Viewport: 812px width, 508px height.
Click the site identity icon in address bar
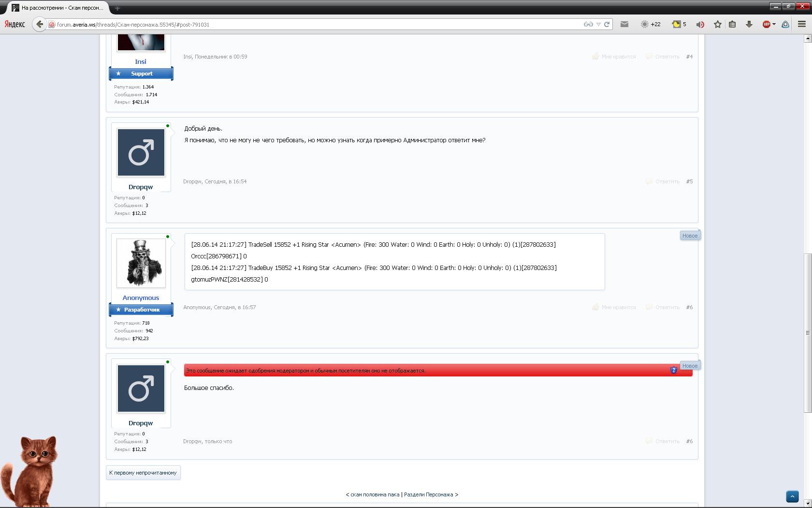click(x=52, y=24)
